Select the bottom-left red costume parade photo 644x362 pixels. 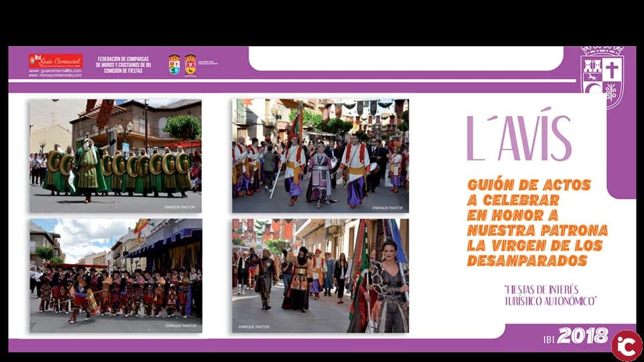[x=115, y=276]
